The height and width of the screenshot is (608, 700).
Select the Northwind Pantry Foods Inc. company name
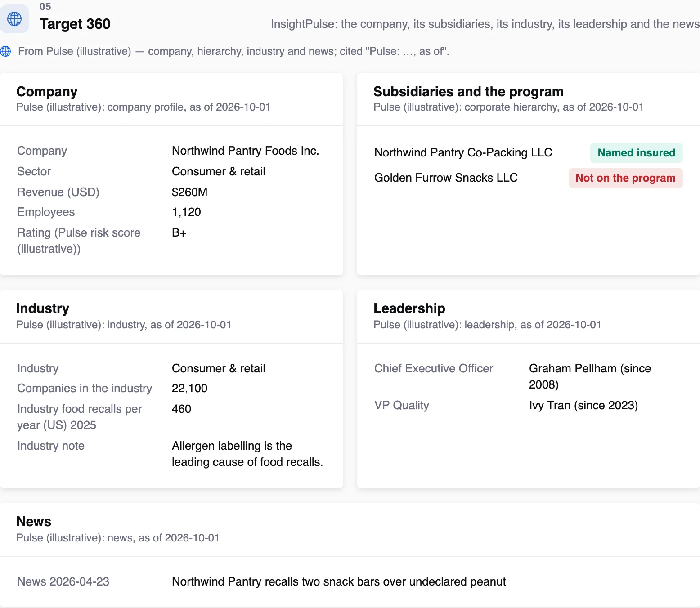(245, 151)
